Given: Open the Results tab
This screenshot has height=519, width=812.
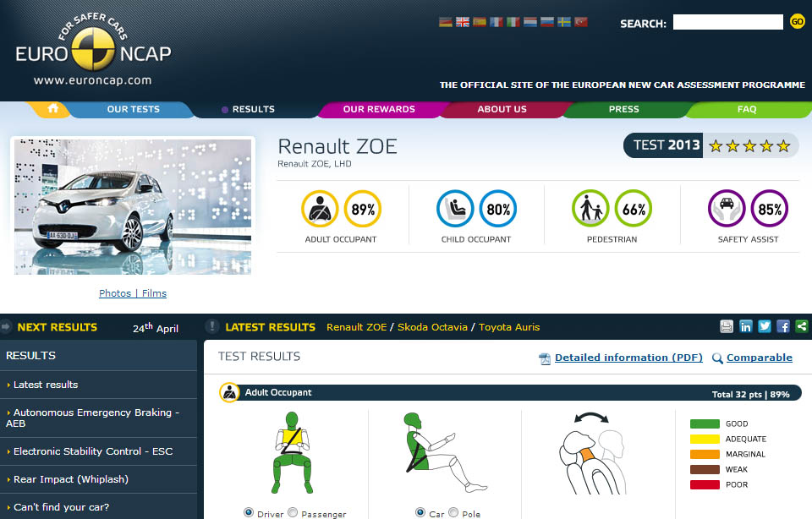Looking at the screenshot, I should click(x=253, y=109).
